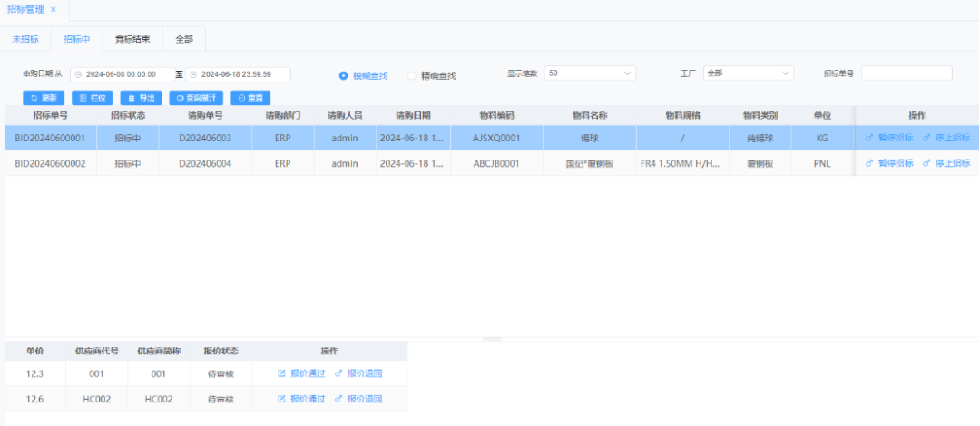This screenshot has width=980, height=426.
Task: Click the 物料类别 column header
Action: [x=760, y=115]
